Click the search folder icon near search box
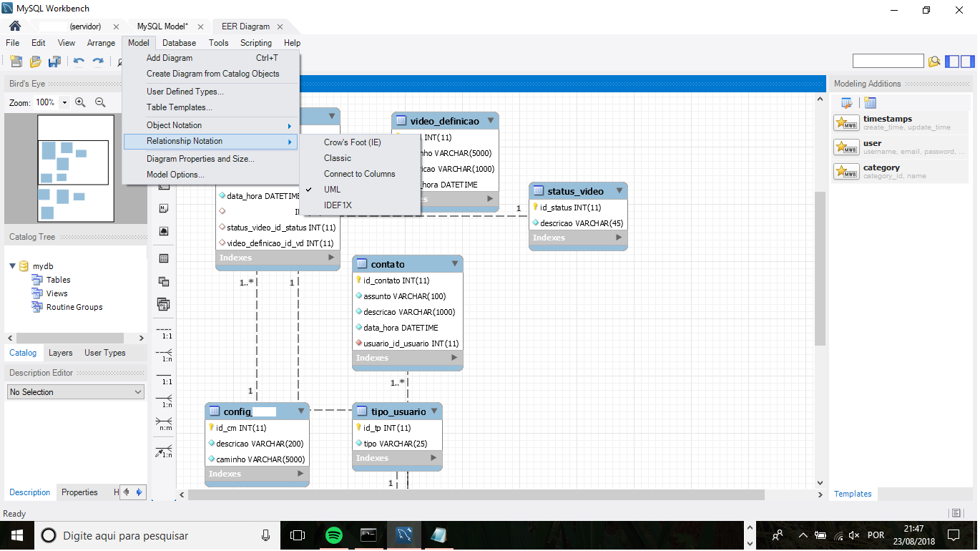The image size is (980, 551). coord(934,62)
